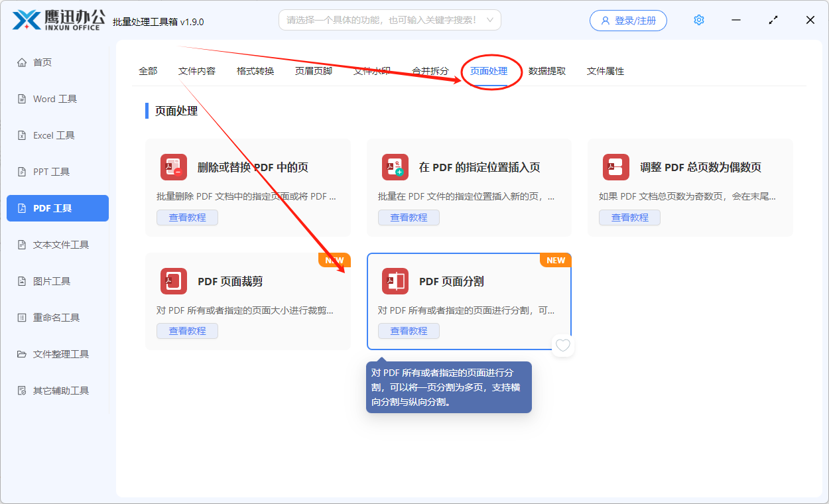Viewport: 829px width, 504px height.
Task: Click 查看教程 under PDF 页面分割
Action: [x=409, y=331]
